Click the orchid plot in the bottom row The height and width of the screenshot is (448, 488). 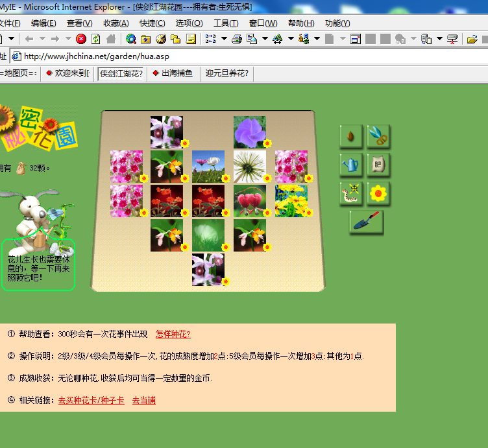(208, 270)
